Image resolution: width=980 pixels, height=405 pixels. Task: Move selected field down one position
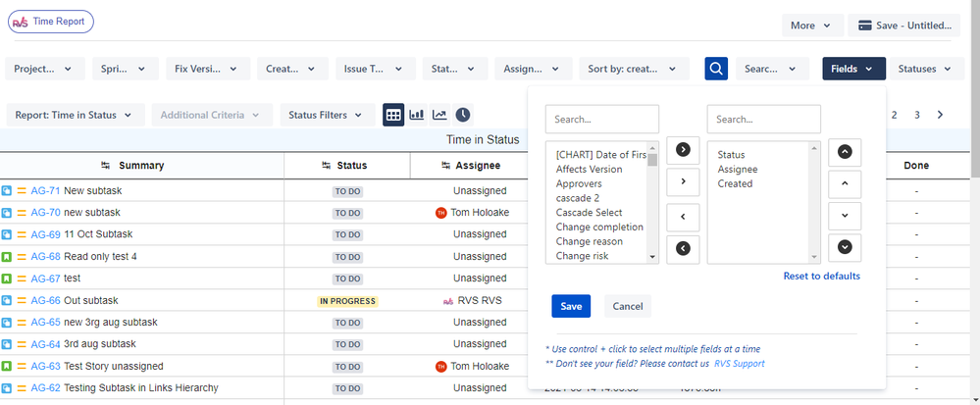tap(845, 216)
